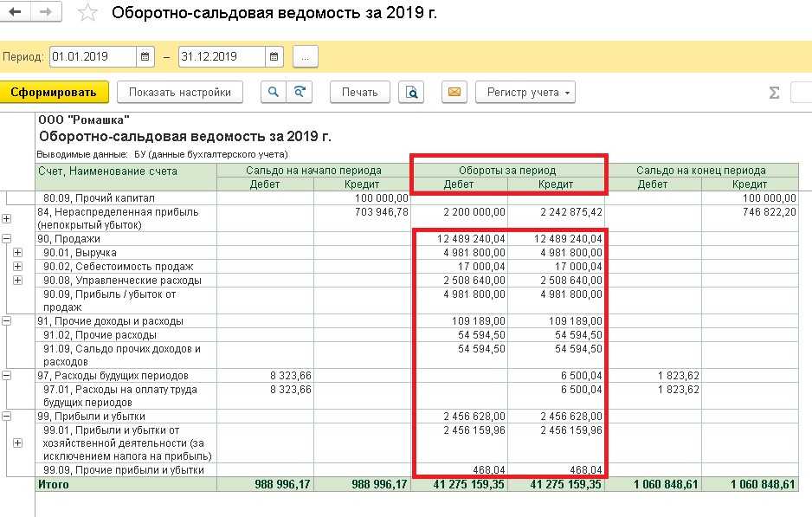Image resolution: width=812 pixels, height=517 pixels.
Task: Click organization name ООО "Ромашка"
Action: (x=84, y=120)
